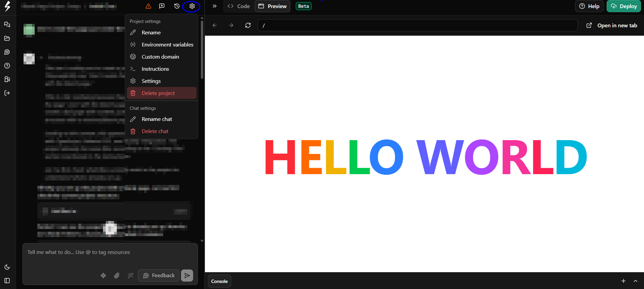
Task: Click Open in new tab link
Action: click(x=612, y=25)
